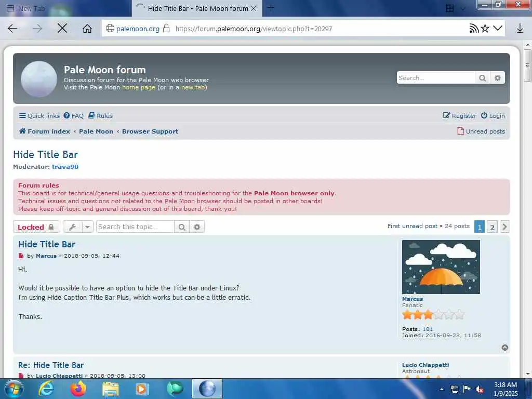The height and width of the screenshot is (399, 532).
Task: Click Register link
Action: (x=460, y=116)
